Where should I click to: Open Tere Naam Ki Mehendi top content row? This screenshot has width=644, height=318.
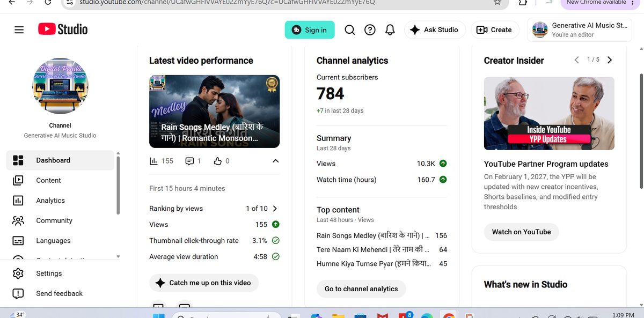point(382,249)
